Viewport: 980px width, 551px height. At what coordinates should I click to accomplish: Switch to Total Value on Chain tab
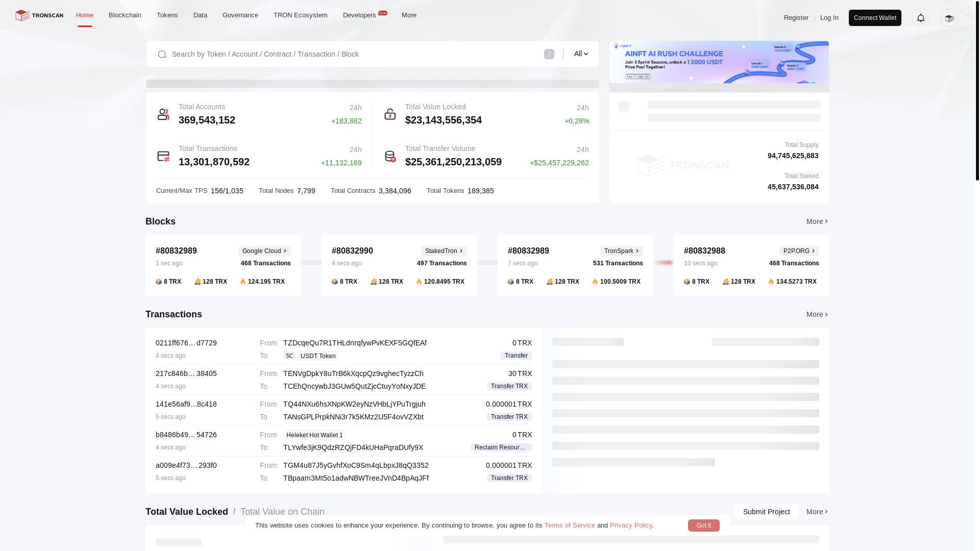tap(282, 512)
